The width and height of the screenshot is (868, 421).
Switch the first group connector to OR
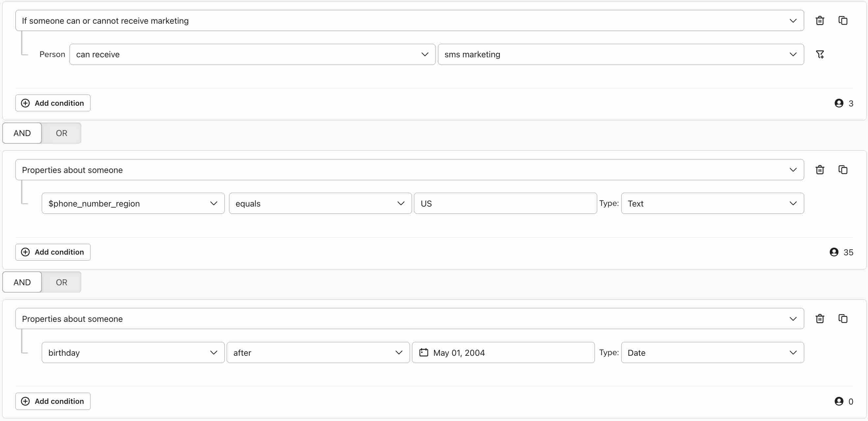point(61,133)
